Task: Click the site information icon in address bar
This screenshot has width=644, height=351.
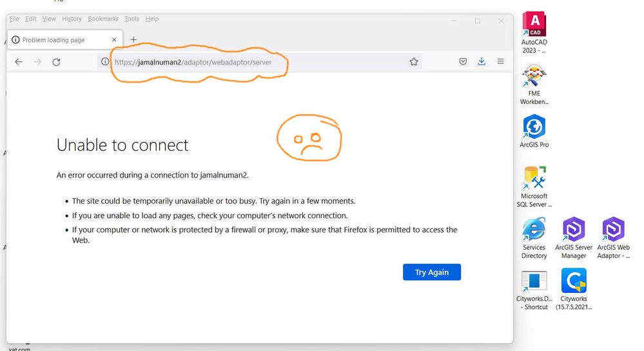Action: coord(105,62)
